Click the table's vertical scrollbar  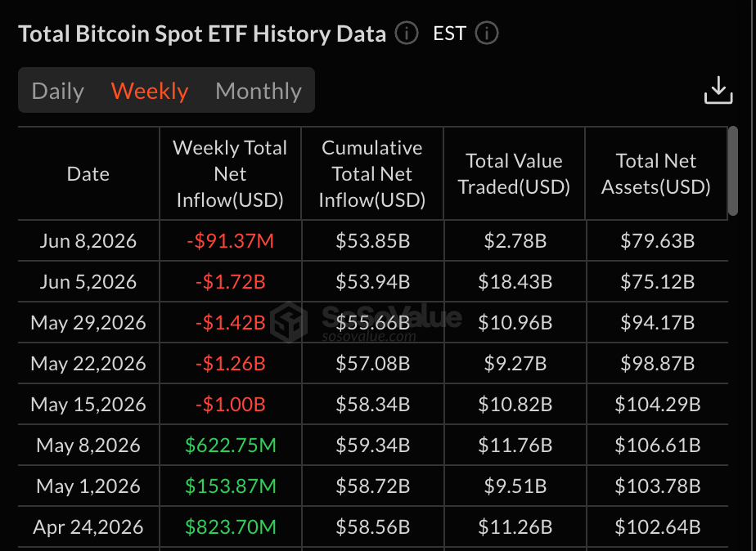[x=733, y=171]
